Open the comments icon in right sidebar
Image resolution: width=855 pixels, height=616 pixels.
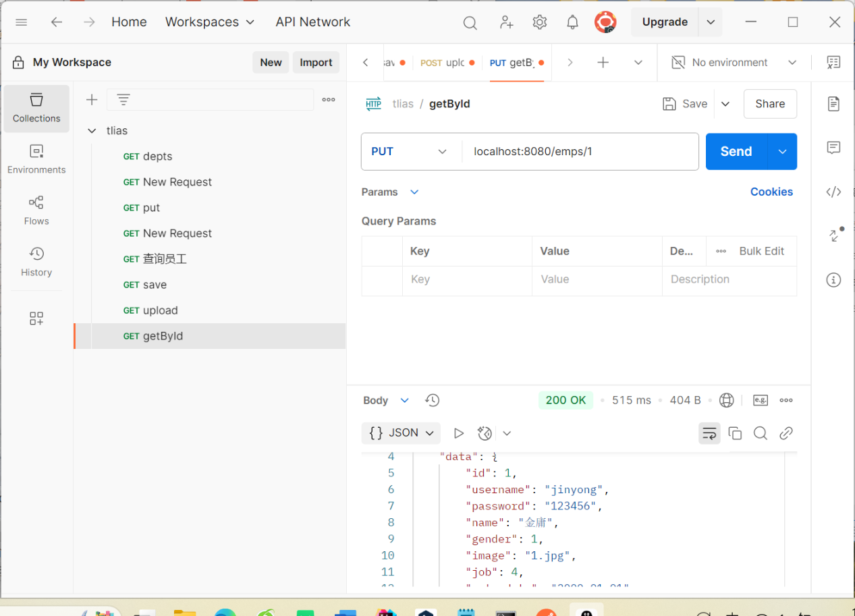pyautogui.click(x=834, y=147)
